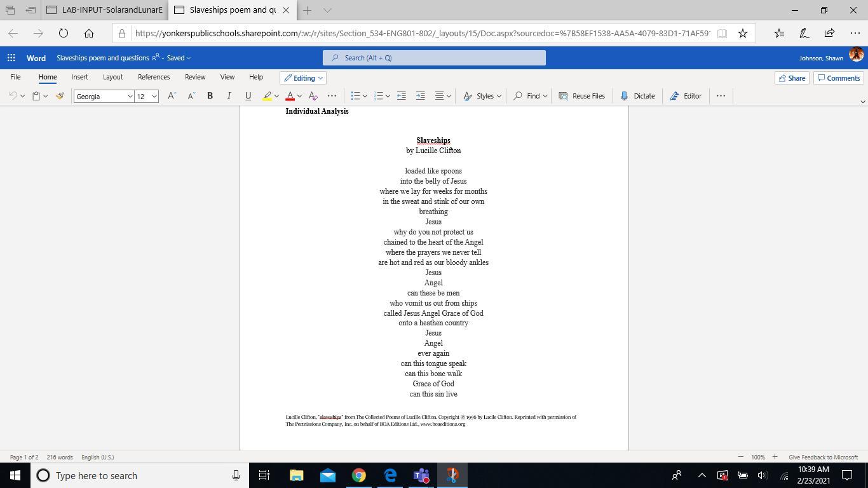The height and width of the screenshot is (488, 868).
Task: Expand the Undo dropdown arrow
Action: coord(22,96)
